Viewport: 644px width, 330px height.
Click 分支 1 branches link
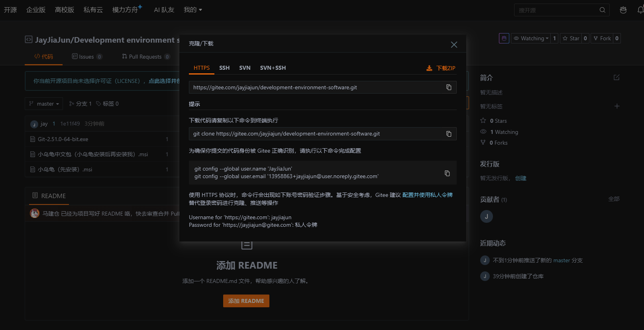click(x=80, y=104)
